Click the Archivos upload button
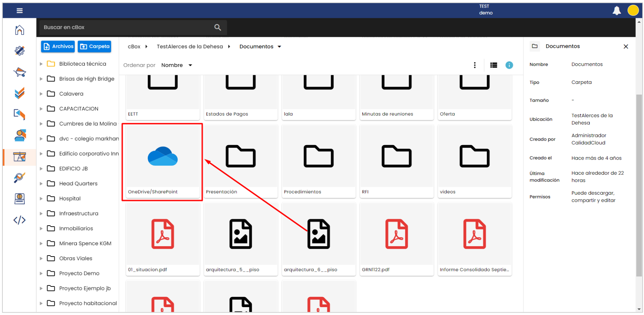Viewport: 644px width, 315px height. pos(58,46)
